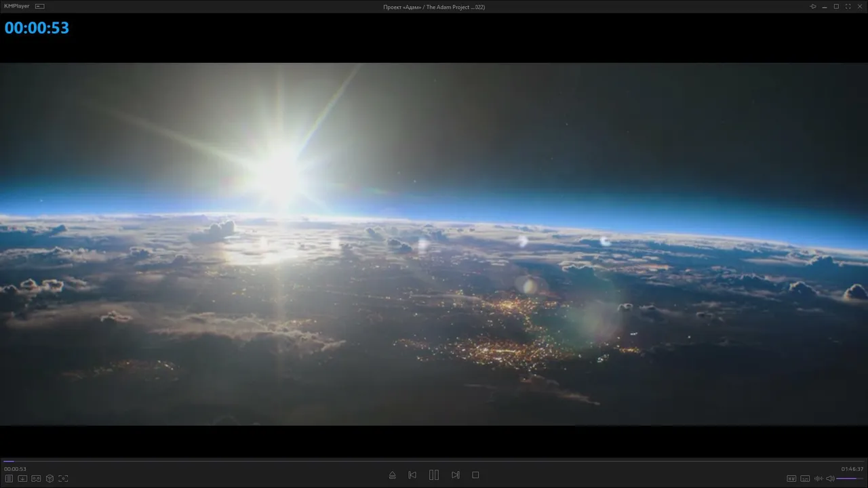Image resolution: width=868 pixels, height=488 pixels.
Task: Maximize the KMPlayer window
Action: 836,7
